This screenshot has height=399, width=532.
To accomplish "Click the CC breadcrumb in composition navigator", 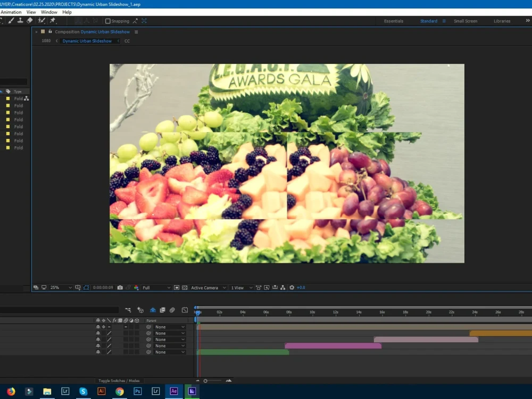I will 127,41.
